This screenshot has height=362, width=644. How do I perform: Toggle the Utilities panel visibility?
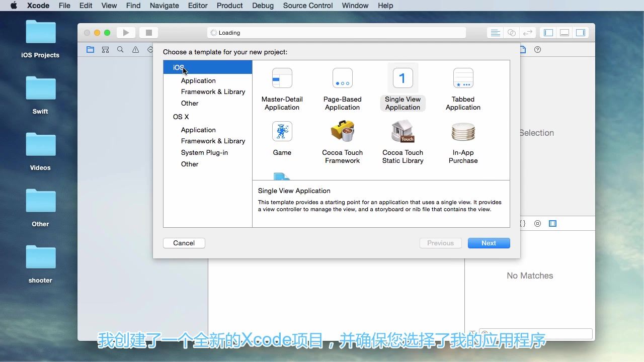pos(581,33)
